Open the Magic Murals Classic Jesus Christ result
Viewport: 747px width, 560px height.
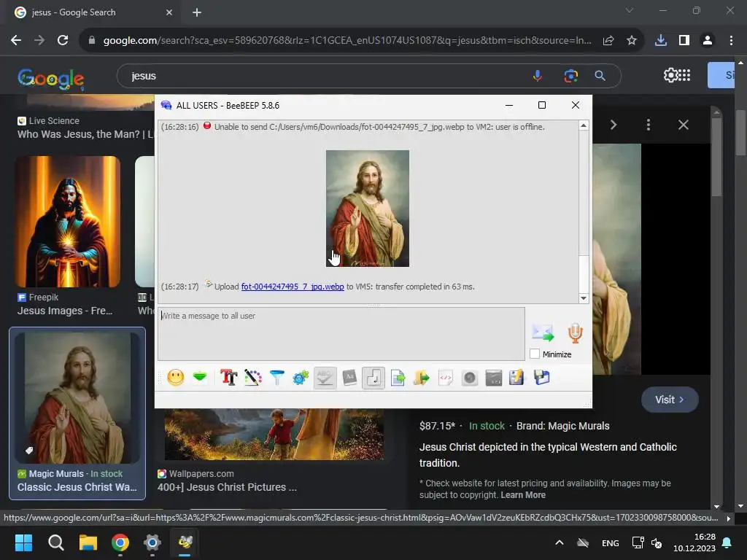coord(77,413)
